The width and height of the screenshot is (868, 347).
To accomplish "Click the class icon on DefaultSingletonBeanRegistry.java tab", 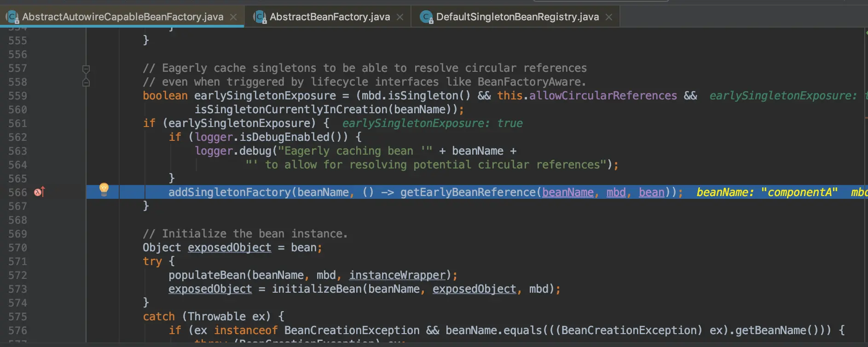I will [x=427, y=17].
